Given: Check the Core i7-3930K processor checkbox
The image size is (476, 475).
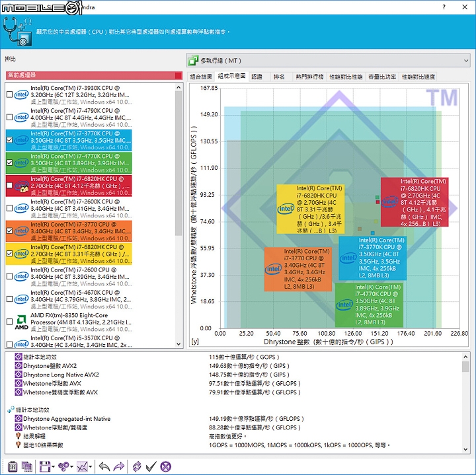Looking at the screenshot, I should [x=9, y=94].
